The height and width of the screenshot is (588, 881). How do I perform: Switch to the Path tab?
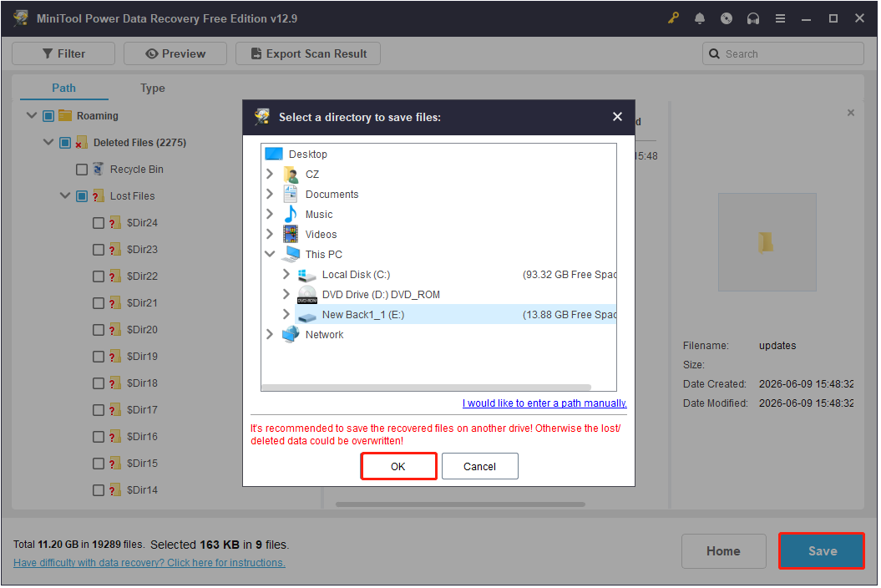(x=64, y=89)
